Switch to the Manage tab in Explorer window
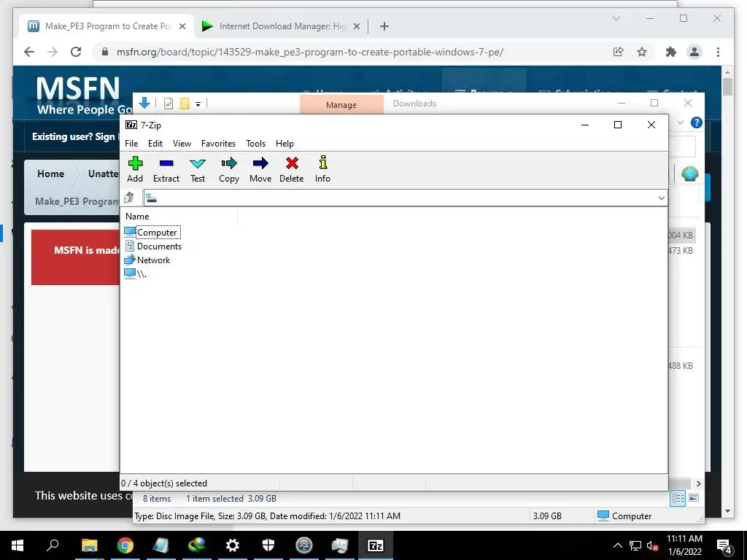This screenshot has width=747, height=560. click(341, 105)
